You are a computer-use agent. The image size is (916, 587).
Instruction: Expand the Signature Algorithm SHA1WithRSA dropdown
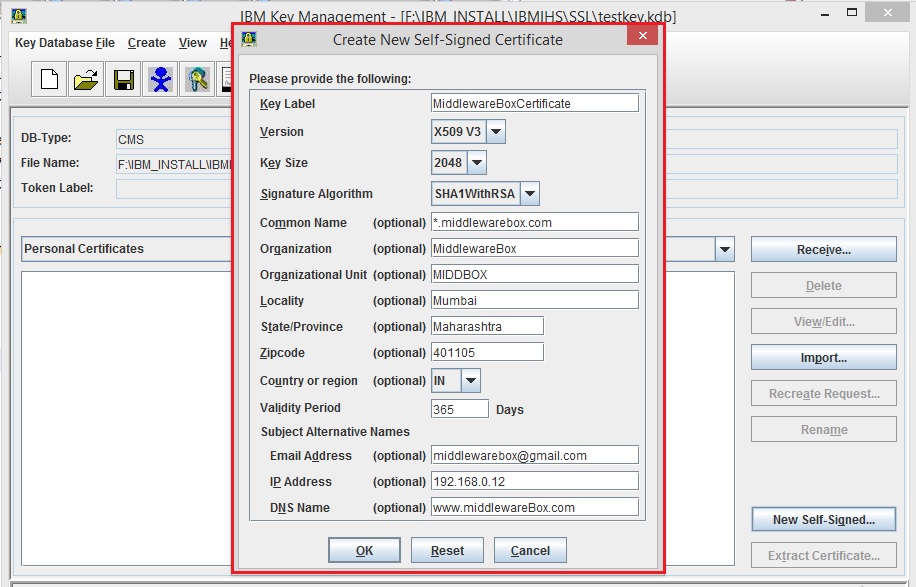(530, 193)
